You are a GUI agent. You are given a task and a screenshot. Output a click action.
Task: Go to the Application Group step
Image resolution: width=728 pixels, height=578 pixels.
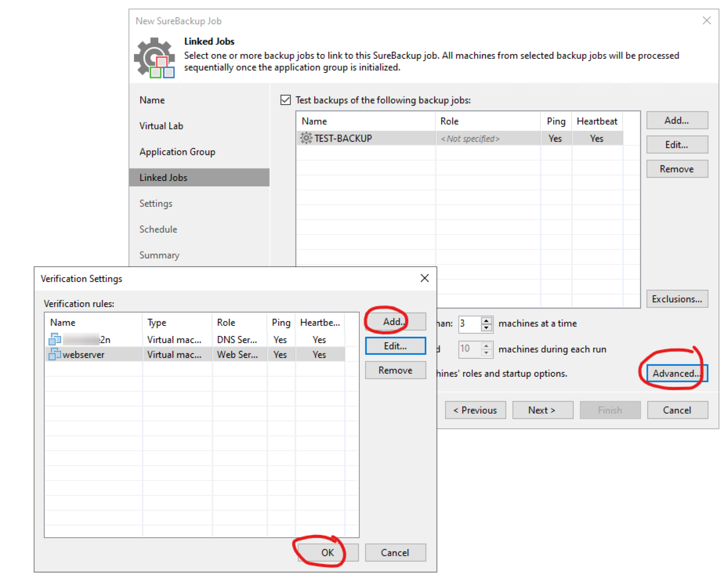[x=177, y=152]
